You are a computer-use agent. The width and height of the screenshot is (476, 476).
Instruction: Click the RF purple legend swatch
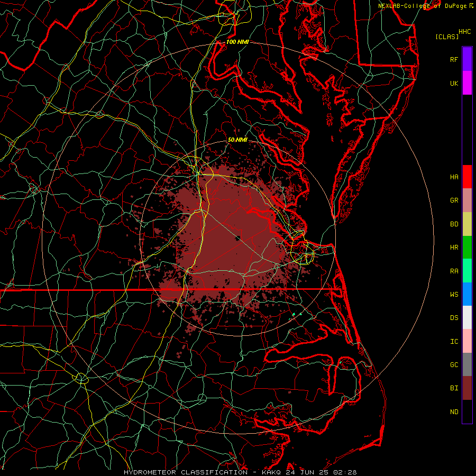(x=467, y=59)
